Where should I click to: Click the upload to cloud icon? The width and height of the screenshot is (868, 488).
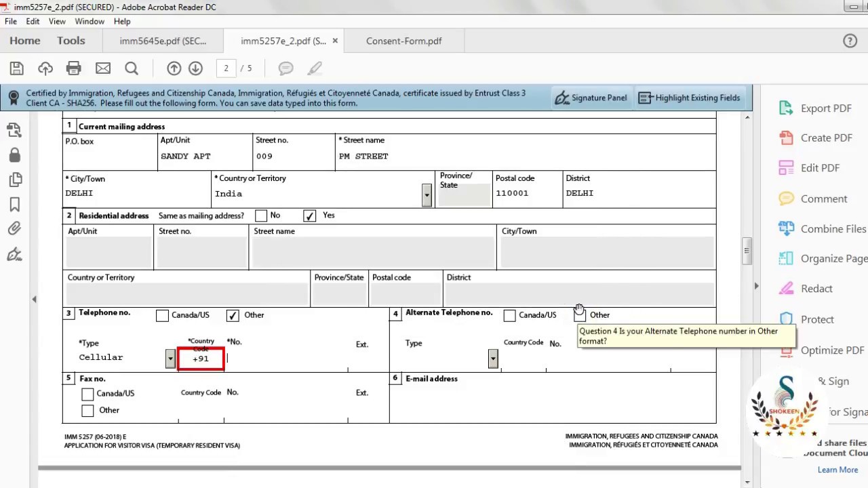[x=45, y=68]
